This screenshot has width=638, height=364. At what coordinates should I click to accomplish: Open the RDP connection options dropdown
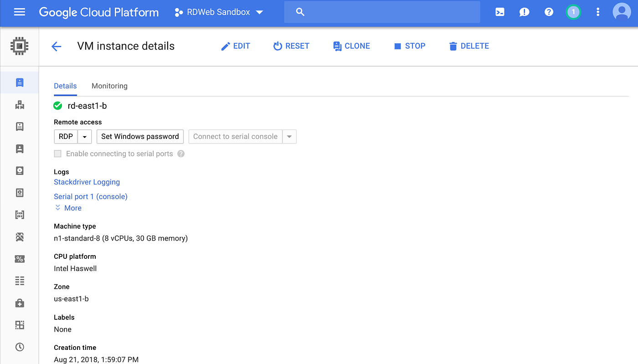pyautogui.click(x=84, y=136)
